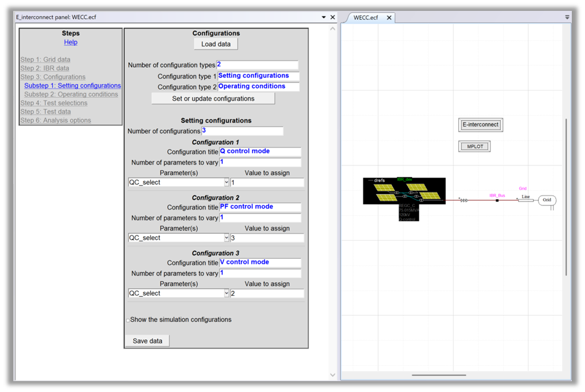The height and width of the screenshot is (392, 585).
Task: Click the canvas horizontal scrollbar
Action: 439,375
